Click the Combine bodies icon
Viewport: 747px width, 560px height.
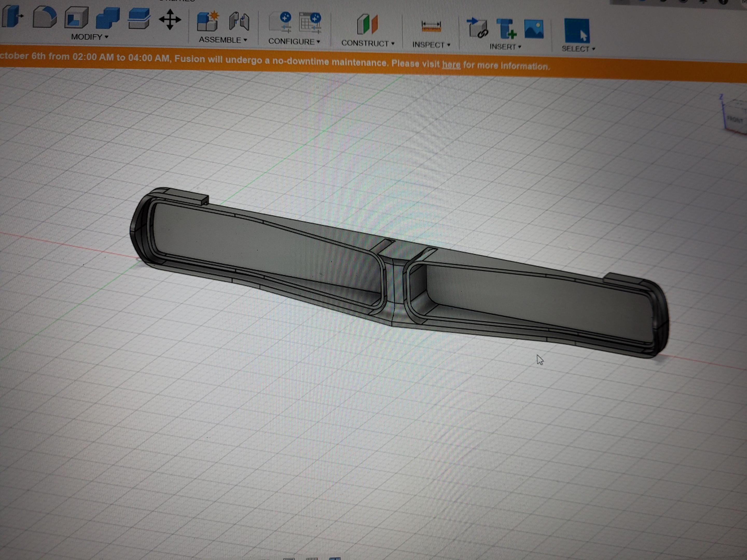click(x=108, y=18)
